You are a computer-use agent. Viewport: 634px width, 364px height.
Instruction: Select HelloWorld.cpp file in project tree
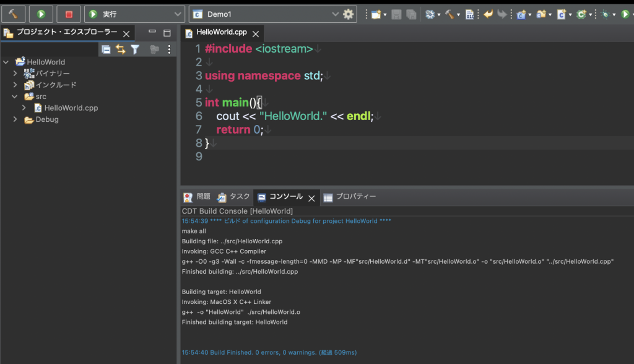coord(71,108)
